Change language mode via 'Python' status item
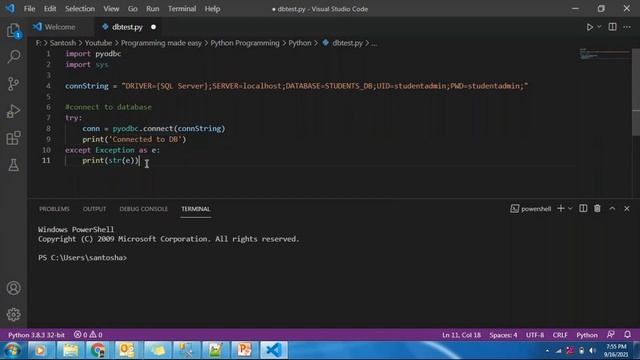This screenshot has width=640, height=360. click(587, 335)
